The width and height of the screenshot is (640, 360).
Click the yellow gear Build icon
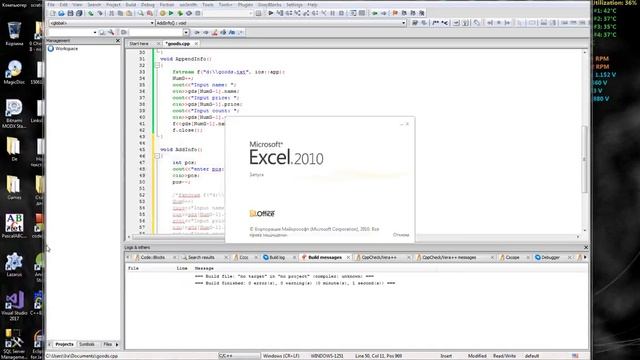click(162, 13)
